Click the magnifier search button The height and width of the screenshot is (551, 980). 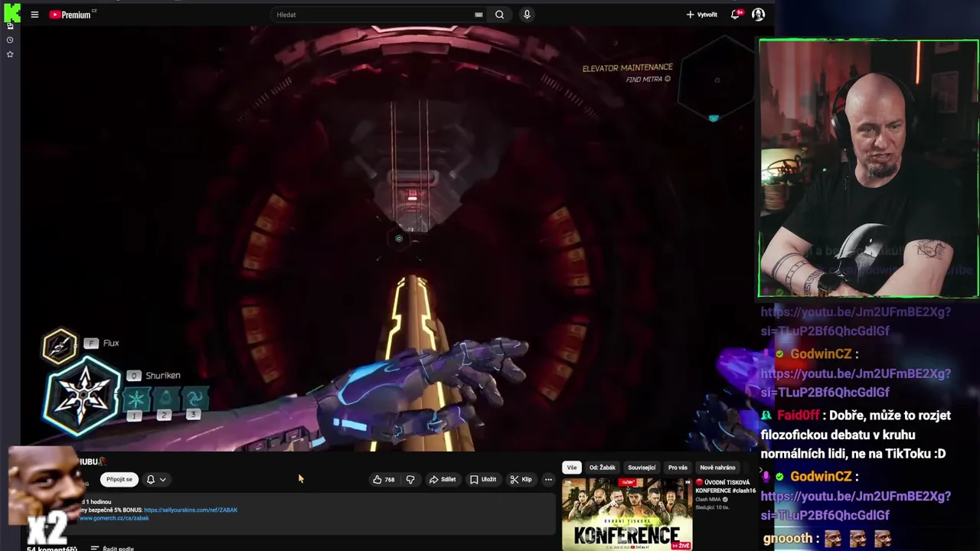click(500, 15)
